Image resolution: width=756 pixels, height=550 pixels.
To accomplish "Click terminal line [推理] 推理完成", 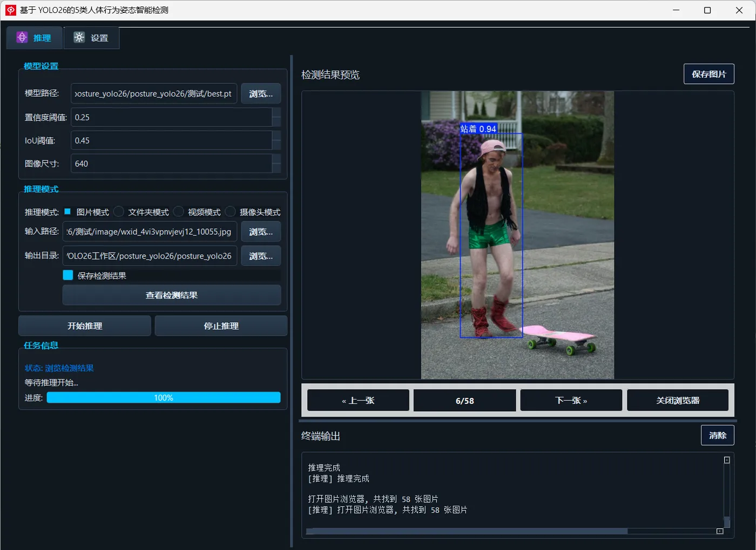I will click(x=339, y=478).
